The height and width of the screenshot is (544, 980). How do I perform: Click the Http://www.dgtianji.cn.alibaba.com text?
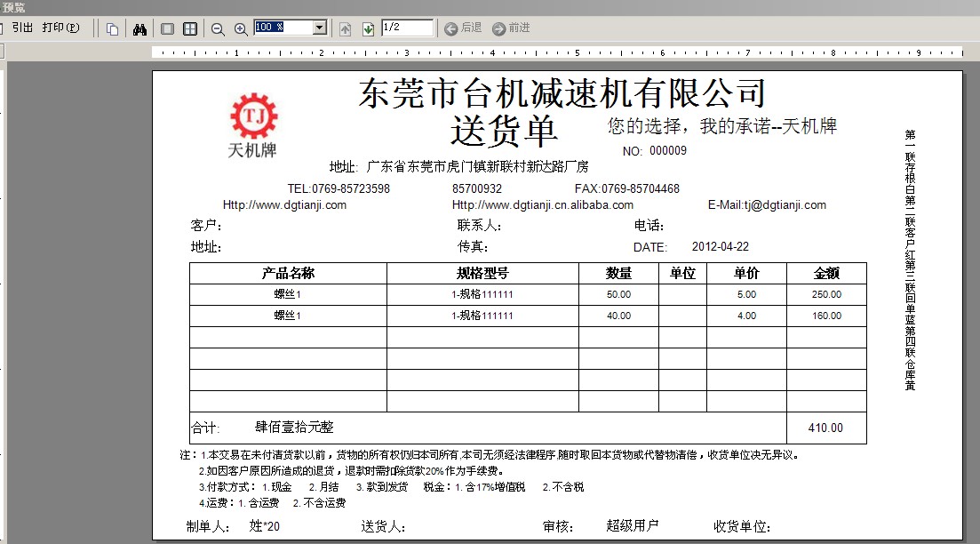543,205
